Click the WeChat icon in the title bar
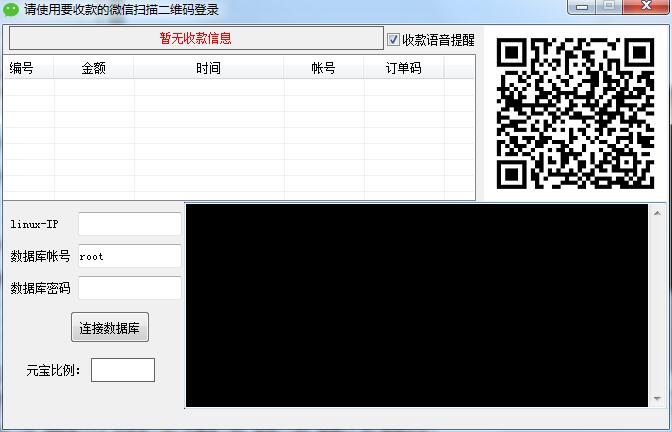Image resolution: width=672 pixels, height=432 pixels. [11, 9]
